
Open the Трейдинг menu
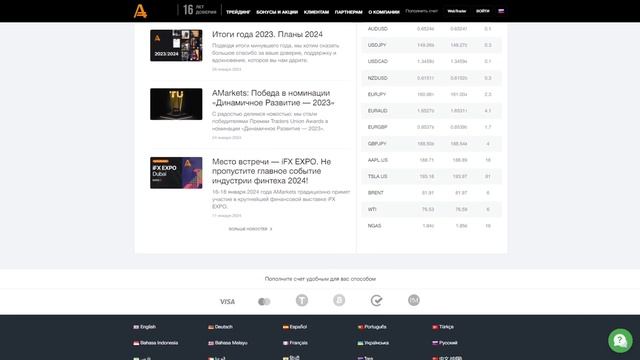click(238, 12)
